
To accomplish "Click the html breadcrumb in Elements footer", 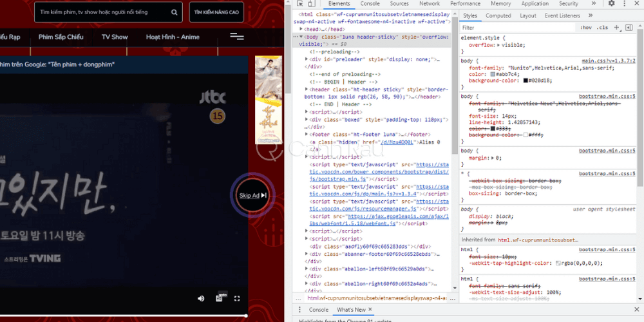I will point(377,298).
